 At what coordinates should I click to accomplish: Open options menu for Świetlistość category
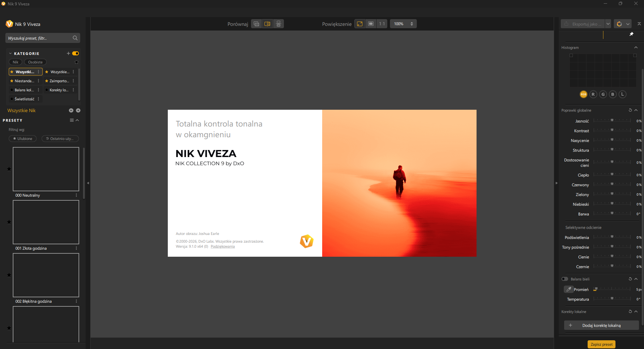(x=39, y=99)
